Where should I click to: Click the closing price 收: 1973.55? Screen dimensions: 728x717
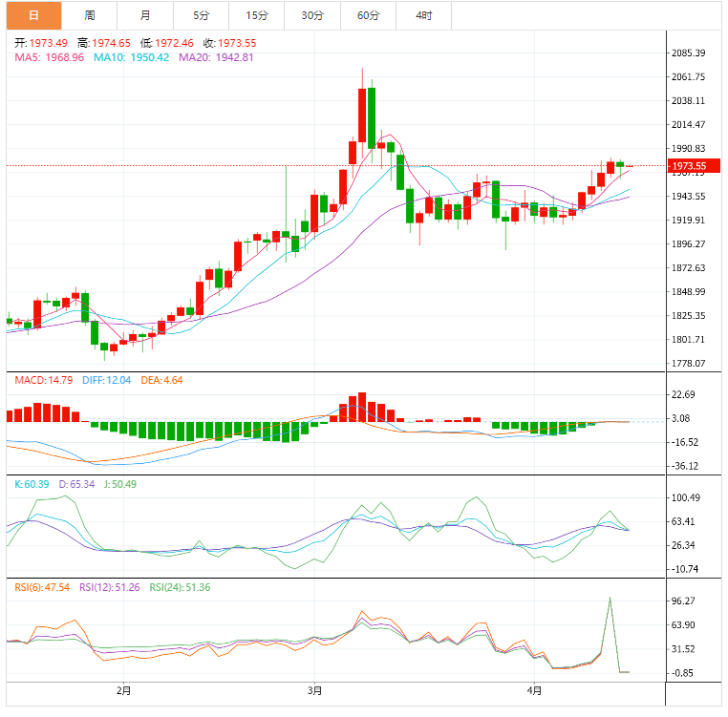click(x=230, y=43)
